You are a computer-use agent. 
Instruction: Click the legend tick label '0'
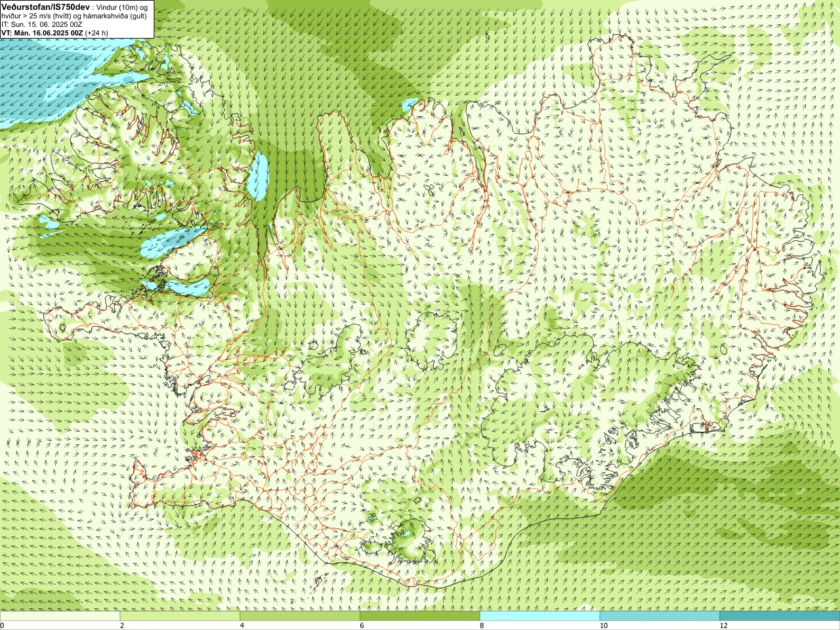(x=3, y=626)
